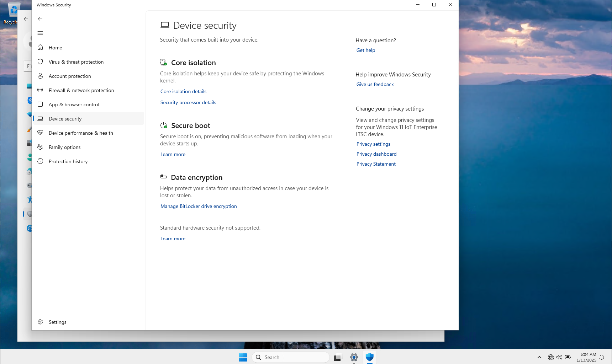Screen dimensions: 612x364
Task: Select the Home sidebar entry
Action: (55, 47)
